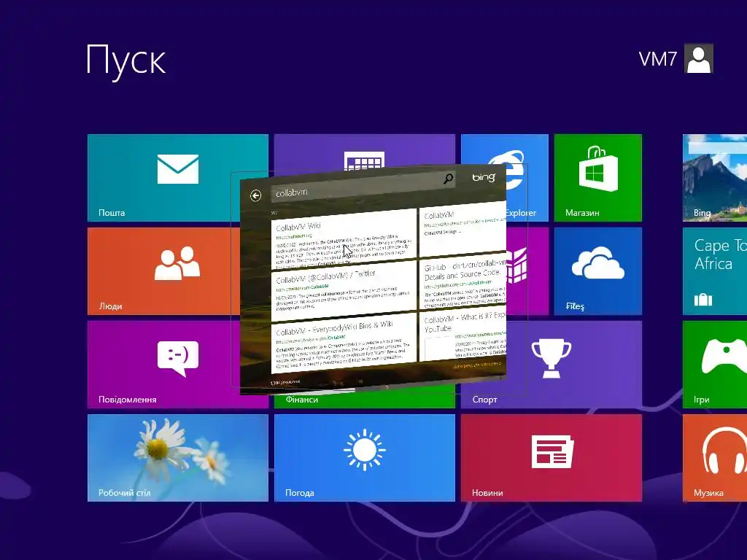Viewport: 747px width, 560px height.
Task: Click the Пуск start screen heading
Action: coord(125,61)
